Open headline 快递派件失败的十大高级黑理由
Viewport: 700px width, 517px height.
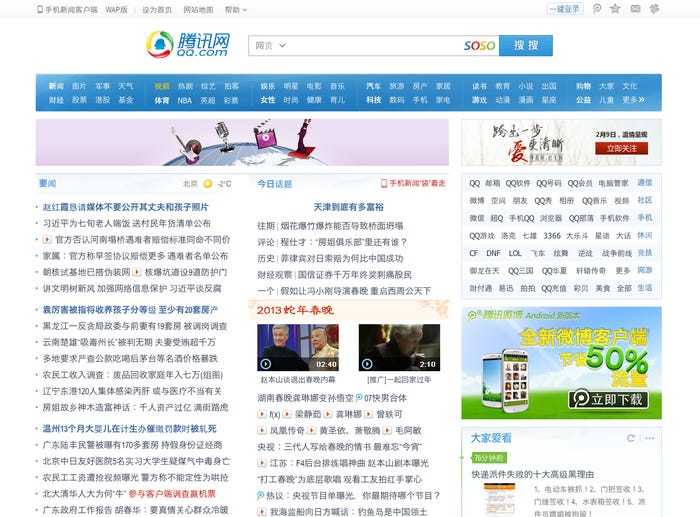533,474
